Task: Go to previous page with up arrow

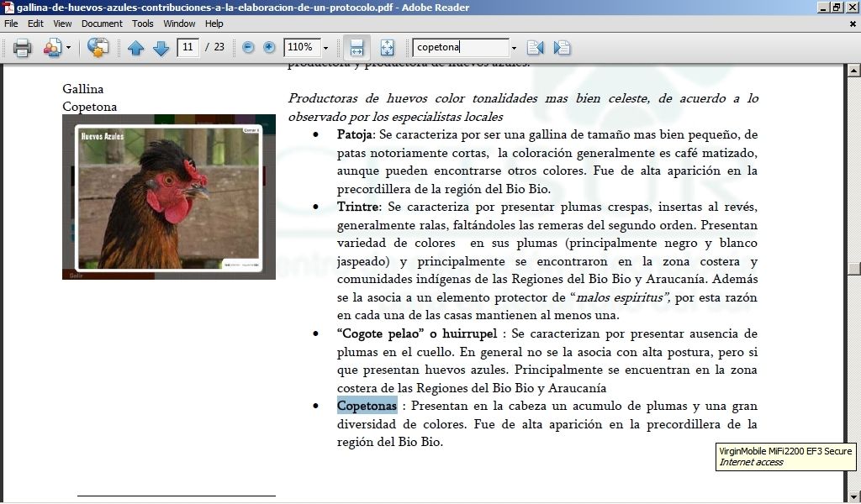Action: [x=136, y=48]
